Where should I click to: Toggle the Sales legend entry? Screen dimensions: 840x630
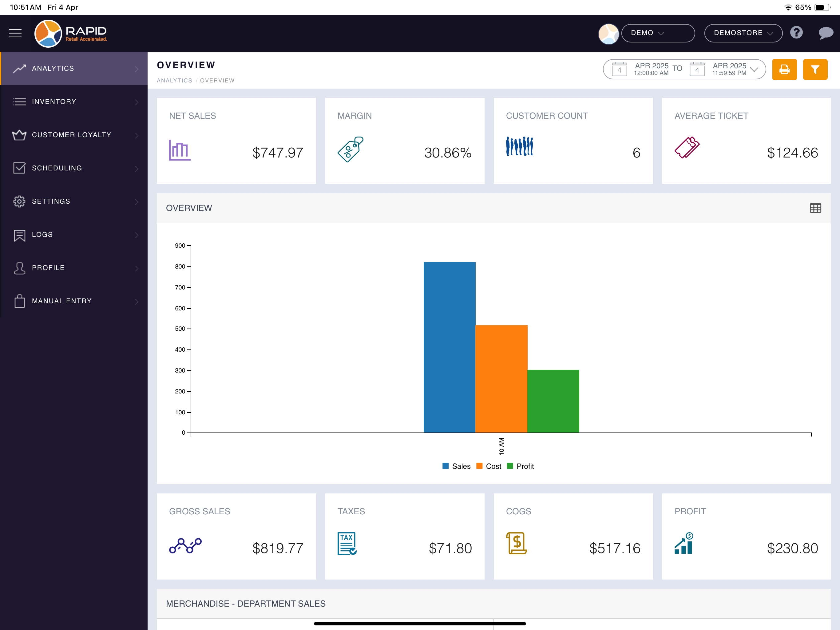point(457,466)
